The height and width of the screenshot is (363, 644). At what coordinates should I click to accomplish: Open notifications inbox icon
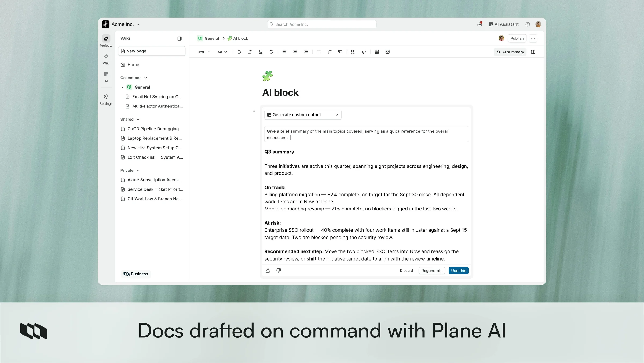click(480, 24)
